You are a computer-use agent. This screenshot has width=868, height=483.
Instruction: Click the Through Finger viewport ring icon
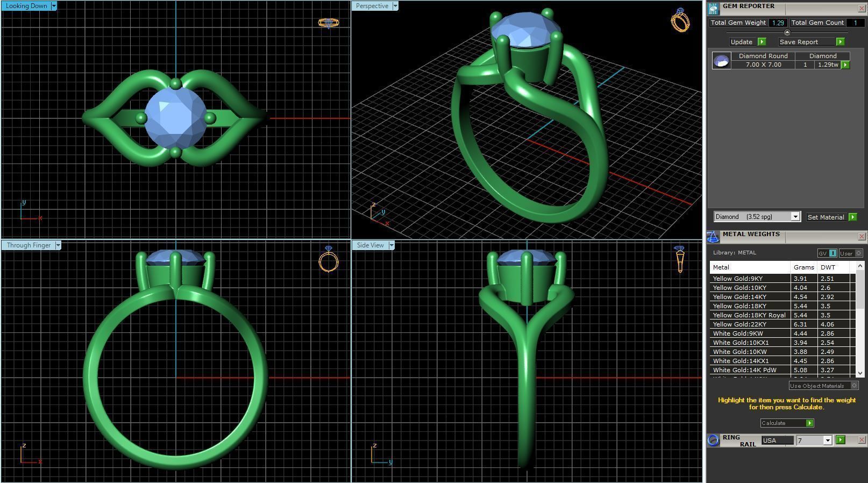tap(329, 259)
